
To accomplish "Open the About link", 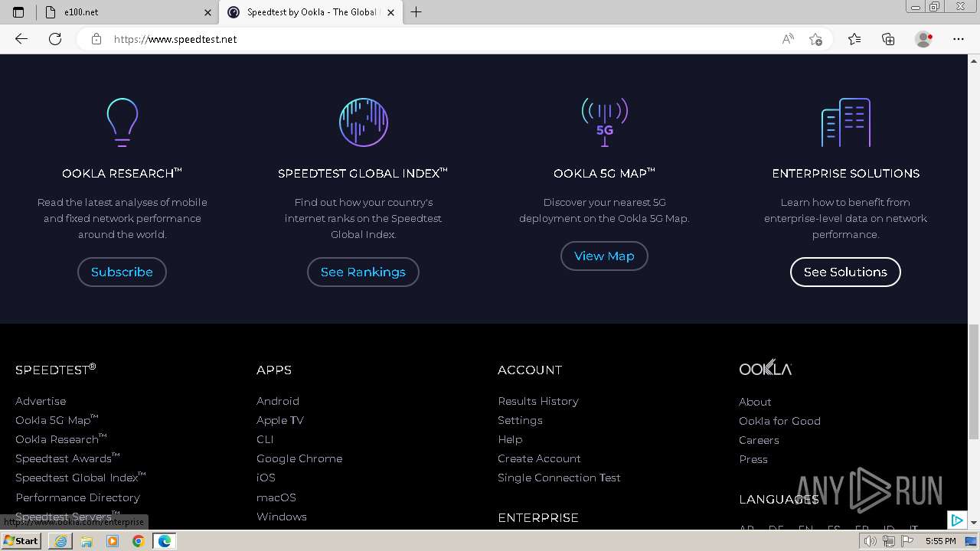I will (755, 402).
